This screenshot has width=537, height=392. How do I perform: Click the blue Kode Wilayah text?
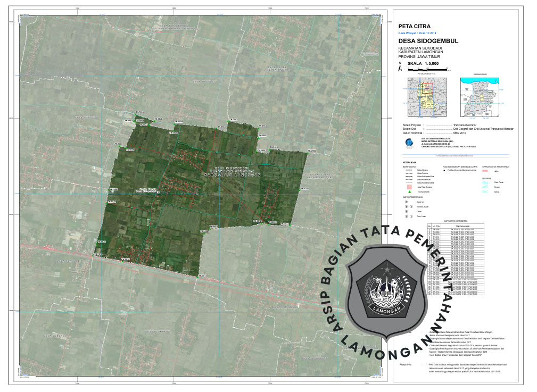420,32
